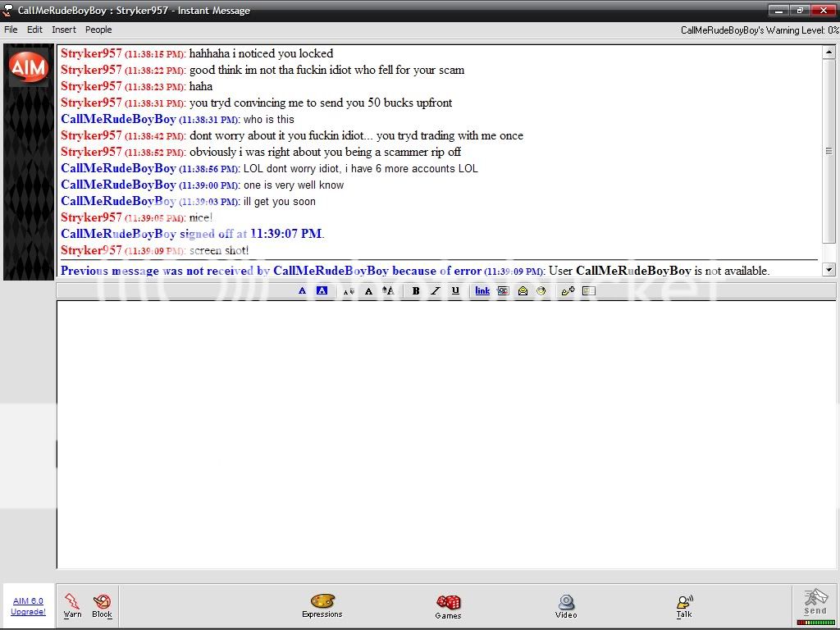Open the Expressions palette
The image size is (840, 630).
(322, 602)
